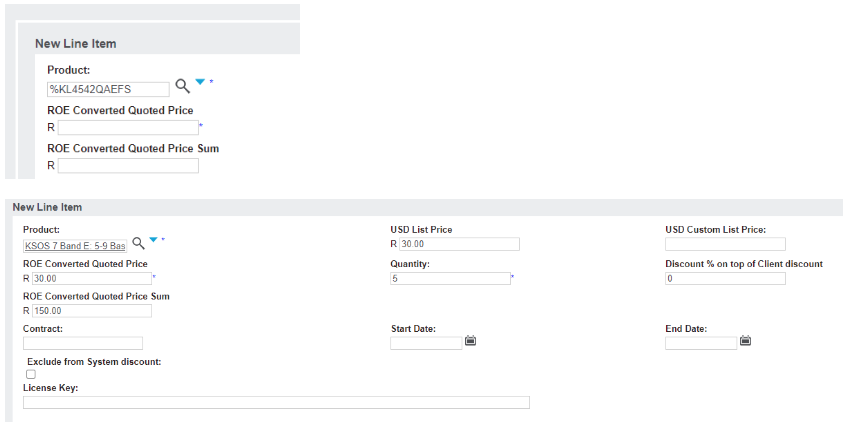Focus the Contract text field
Viewport: 847px width, 425px height.
83,343
